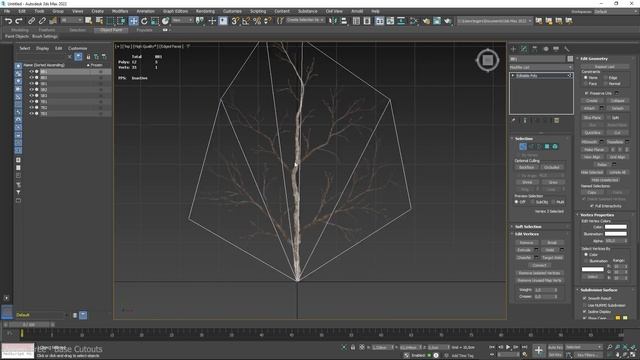Click the Percent Snap toggle icon

(x=257, y=21)
